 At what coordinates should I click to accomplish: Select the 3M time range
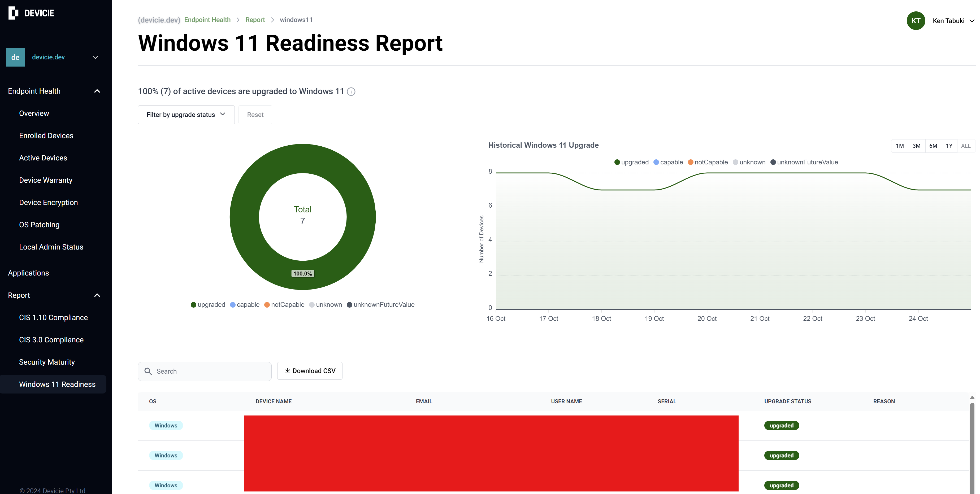pyautogui.click(x=917, y=146)
